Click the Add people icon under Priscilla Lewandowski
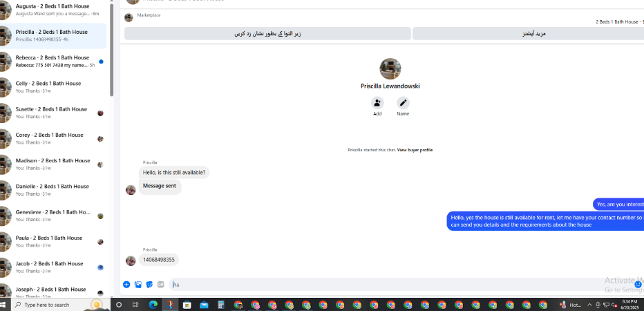This screenshot has height=311, width=644. click(x=377, y=103)
